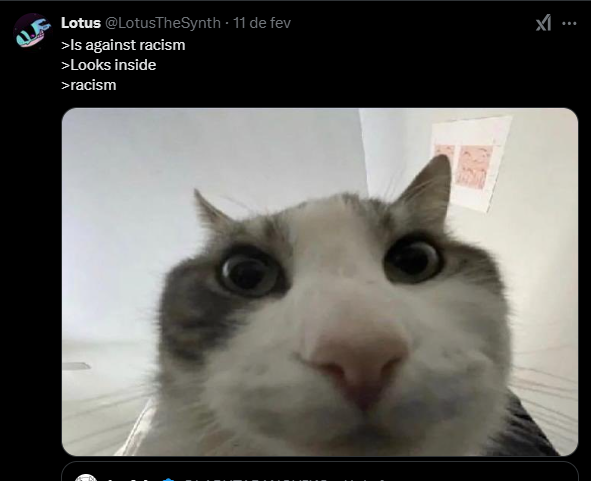Visit the @LotusTheSynth handle link

tap(162, 23)
